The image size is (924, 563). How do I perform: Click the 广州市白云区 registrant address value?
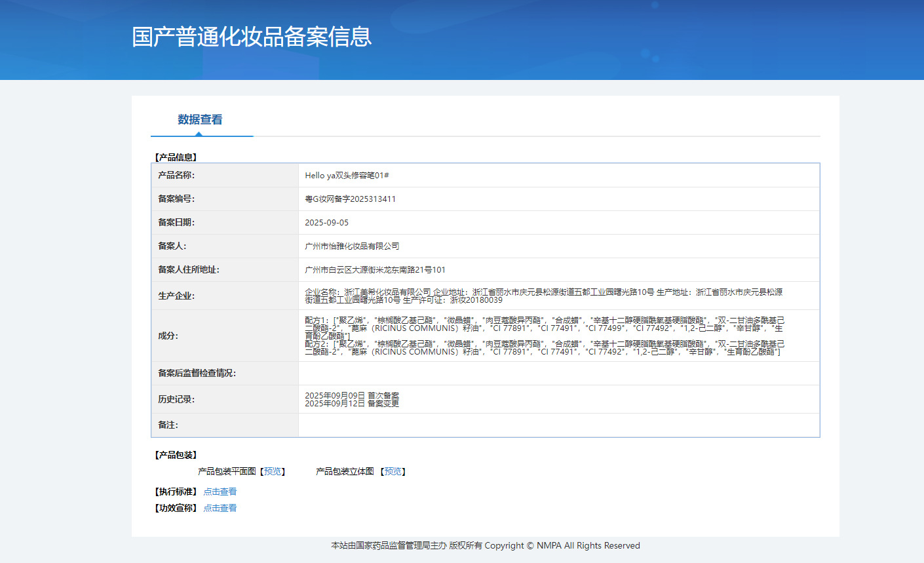click(x=375, y=269)
